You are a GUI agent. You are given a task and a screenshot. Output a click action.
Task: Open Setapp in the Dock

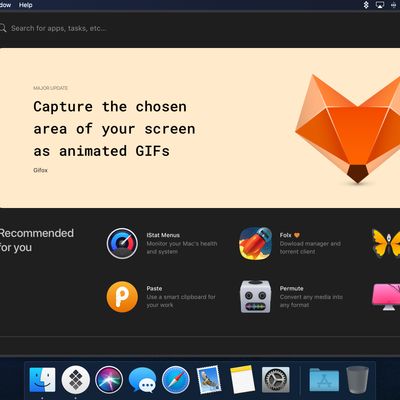(x=76, y=380)
